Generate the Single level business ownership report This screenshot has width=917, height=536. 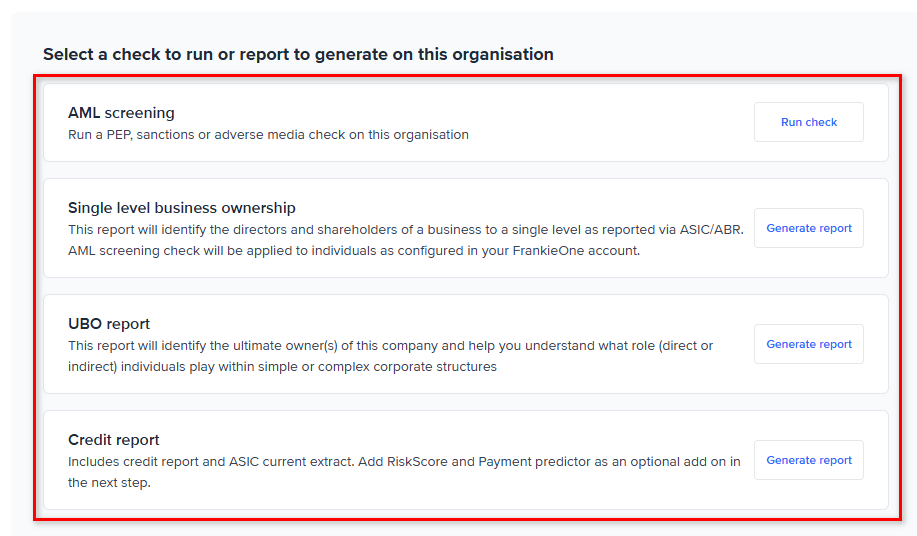point(808,228)
